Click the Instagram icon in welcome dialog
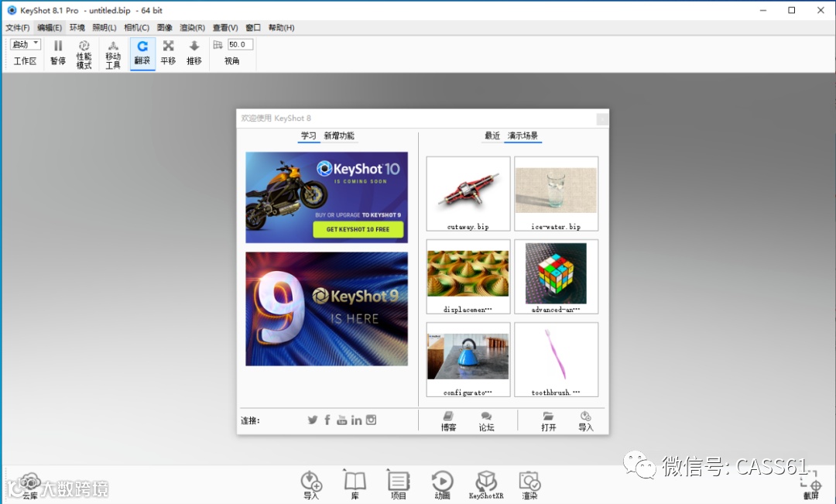The height and width of the screenshot is (504, 836). [371, 420]
